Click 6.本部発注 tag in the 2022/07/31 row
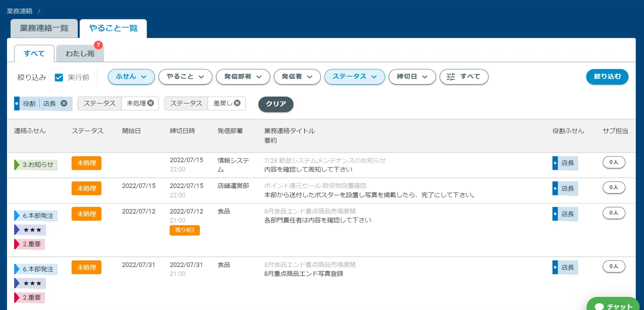Image resolution: width=644 pixels, height=310 pixels. (x=36, y=269)
